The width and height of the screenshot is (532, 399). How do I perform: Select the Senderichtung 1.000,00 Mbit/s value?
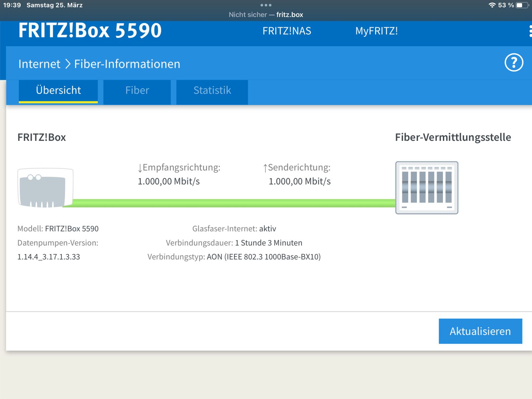pyautogui.click(x=300, y=182)
